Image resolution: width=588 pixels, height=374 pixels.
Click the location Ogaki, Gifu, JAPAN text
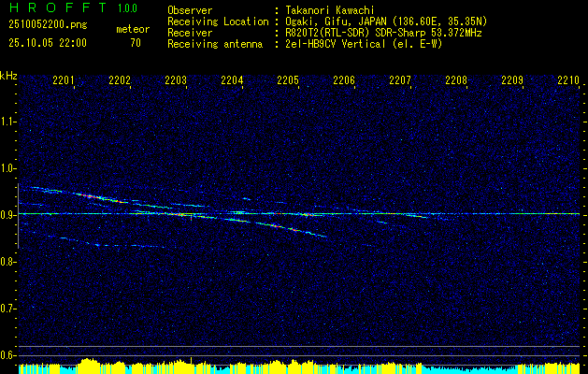(x=386, y=22)
